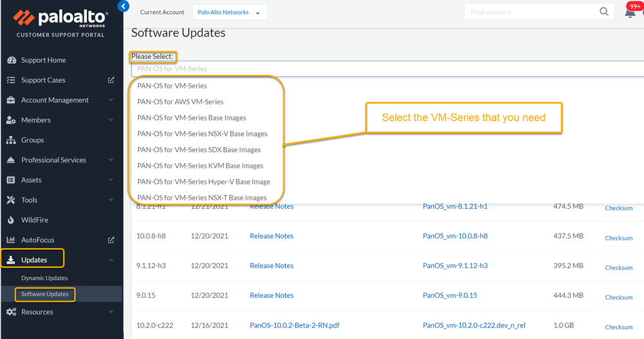
Task: Click version cell 10.0.8-h8
Action: 151,236
